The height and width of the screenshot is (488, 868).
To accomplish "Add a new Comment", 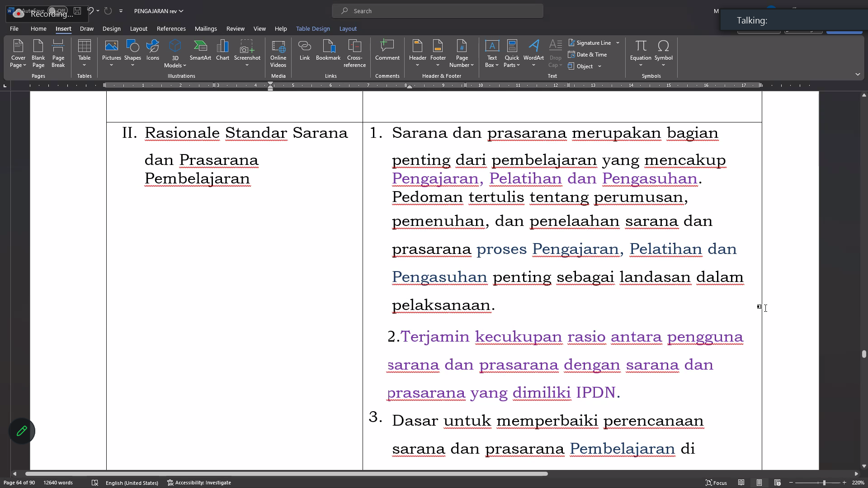I will tap(387, 51).
